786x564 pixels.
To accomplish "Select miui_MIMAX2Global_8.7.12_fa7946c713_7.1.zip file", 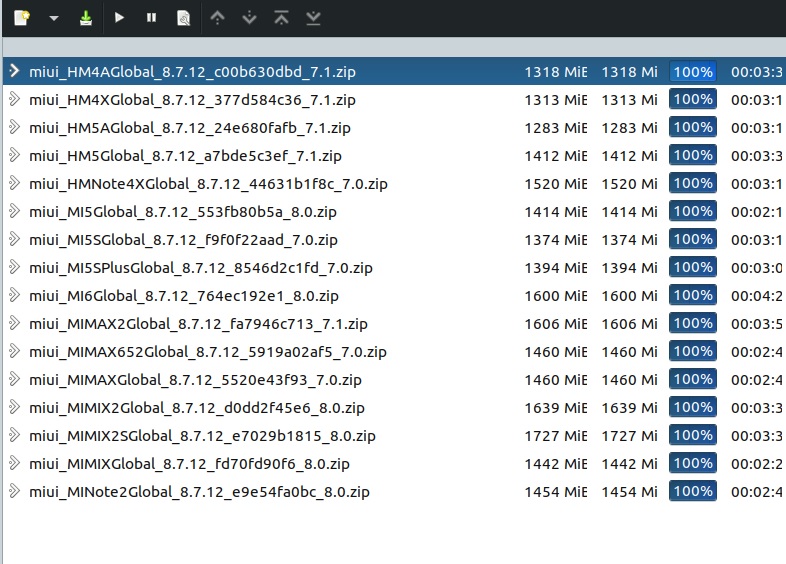I will click(199, 324).
